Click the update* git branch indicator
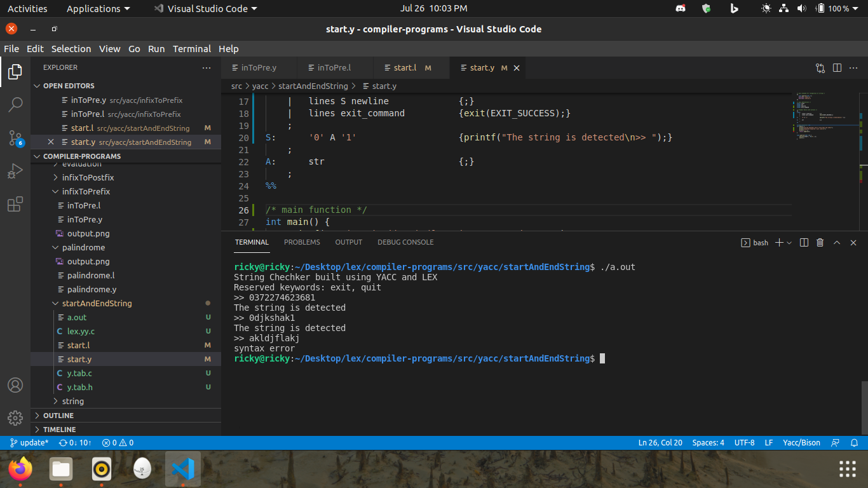868x488 pixels. tap(29, 442)
